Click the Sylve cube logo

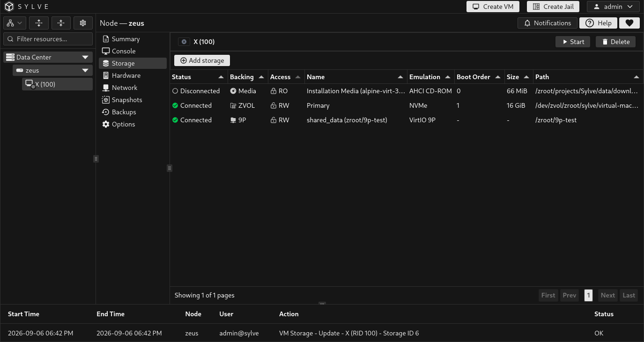pyautogui.click(x=9, y=7)
